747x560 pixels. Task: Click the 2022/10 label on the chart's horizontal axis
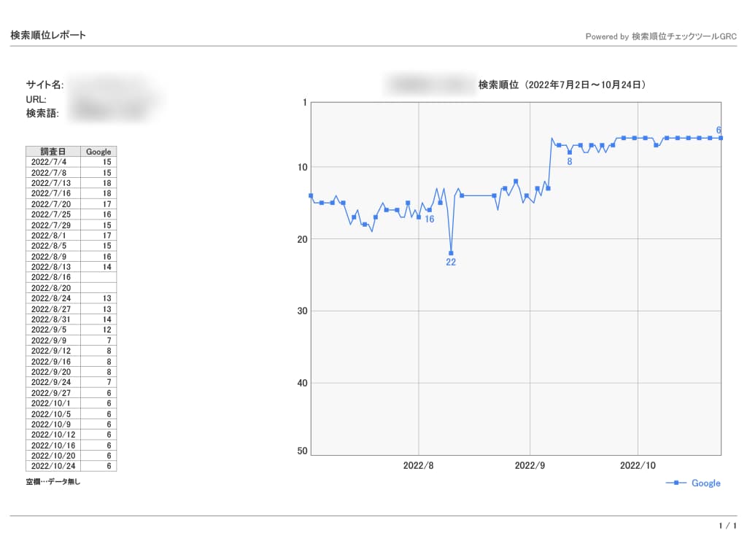click(638, 465)
